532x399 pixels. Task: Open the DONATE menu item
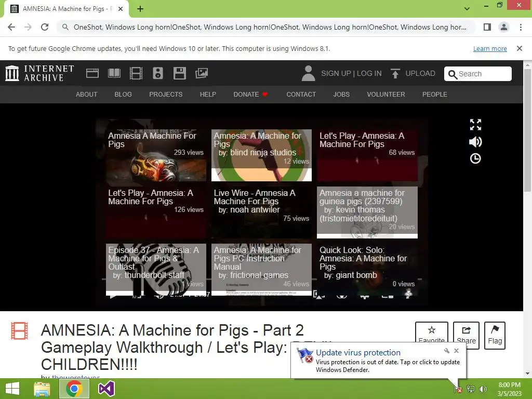(x=250, y=95)
